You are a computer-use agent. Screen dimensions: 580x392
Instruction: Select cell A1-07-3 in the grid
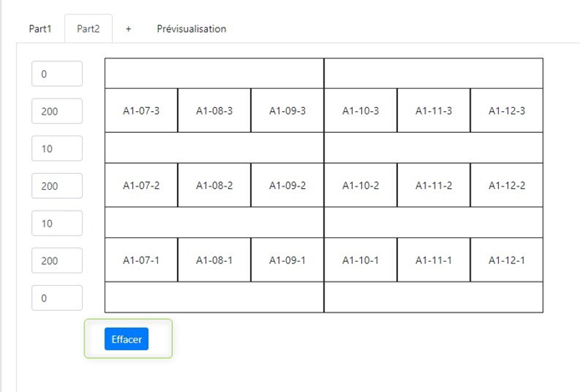click(x=141, y=110)
